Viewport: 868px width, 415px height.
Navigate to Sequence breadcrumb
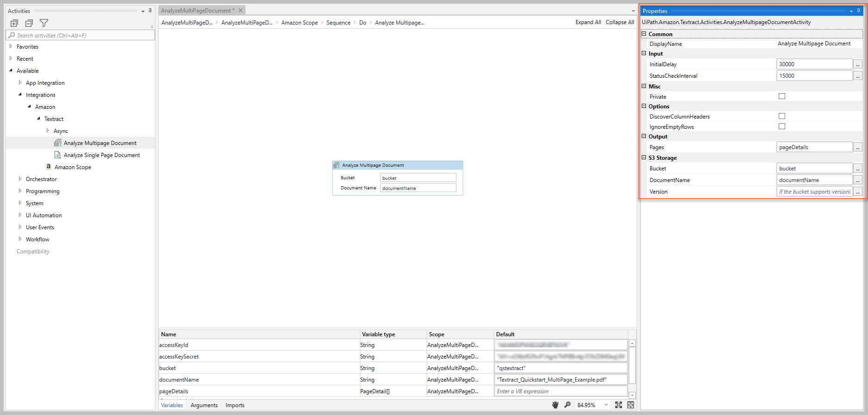coord(338,23)
